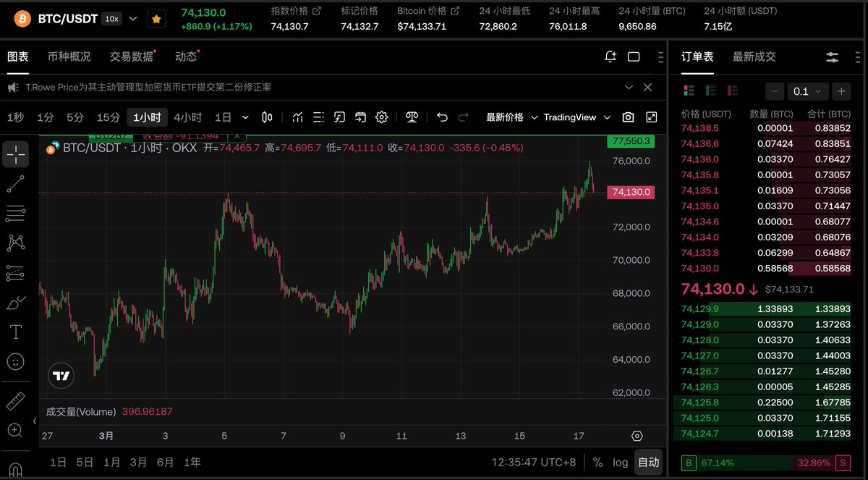Show only sell orders in order book

pyautogui.click(x=733, y=91)
